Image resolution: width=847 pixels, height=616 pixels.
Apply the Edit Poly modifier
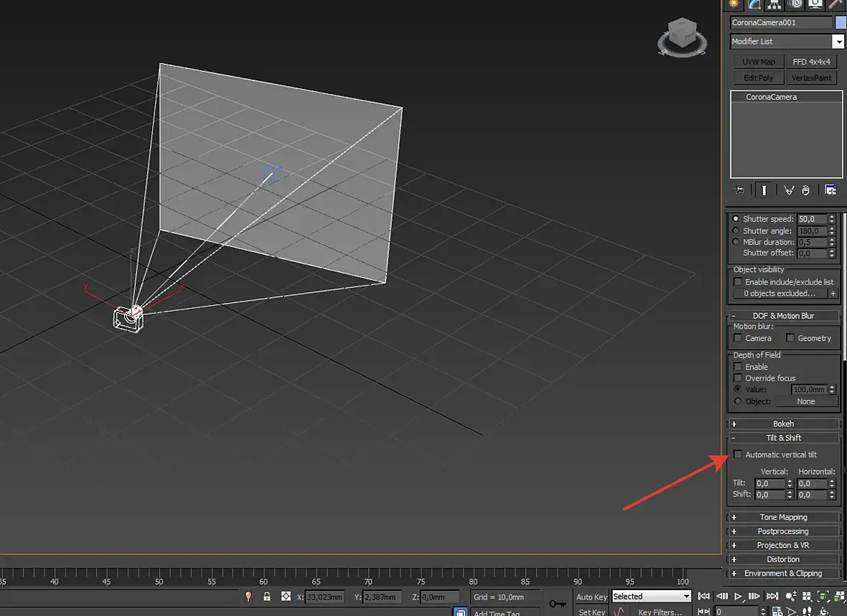click(x=759, y=78)
